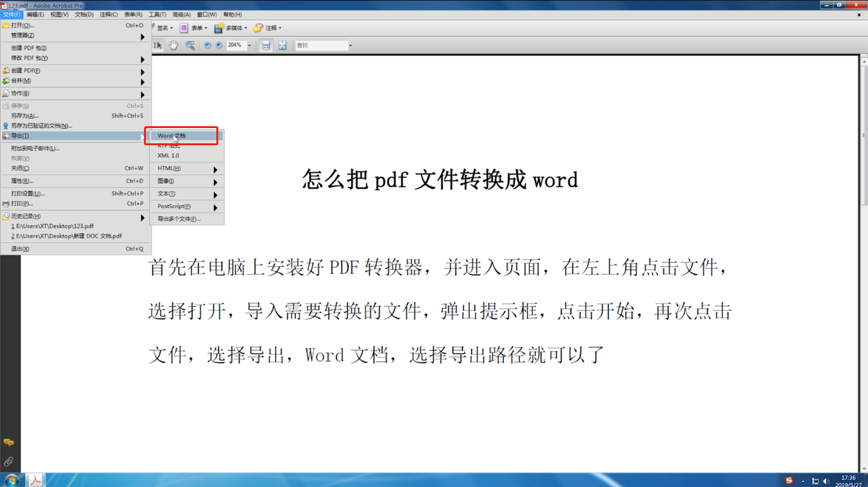Click the network tray icon
The height and width of the screenshot is (487, 868).
pyautogui.click(x=815, y=481)
